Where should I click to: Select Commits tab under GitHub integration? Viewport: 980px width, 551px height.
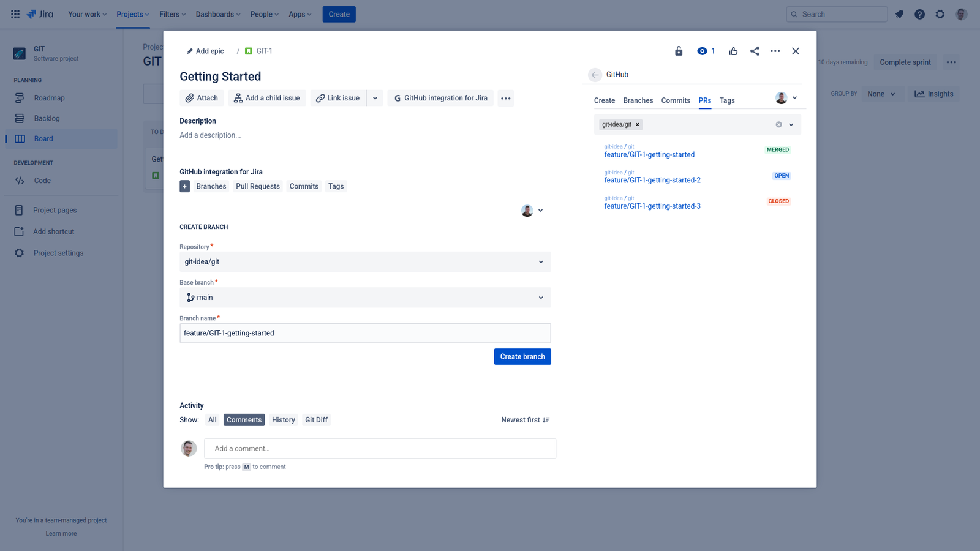pyautogui.click(x=304, y=186)
